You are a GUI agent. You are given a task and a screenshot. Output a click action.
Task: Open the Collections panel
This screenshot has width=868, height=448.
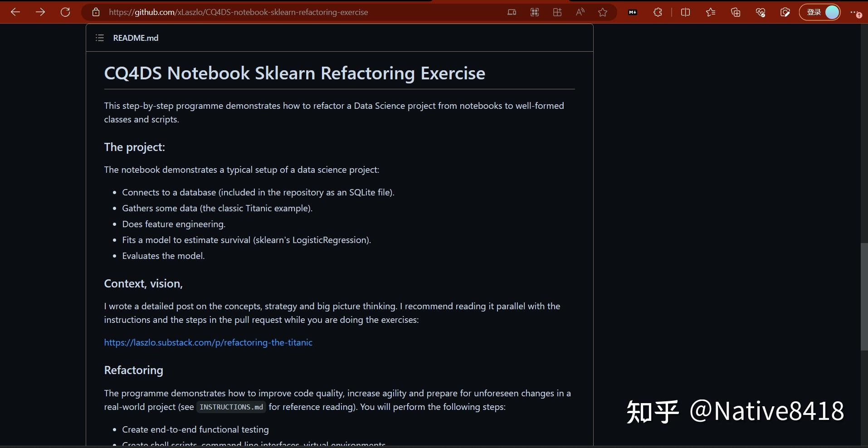(736, 12)
